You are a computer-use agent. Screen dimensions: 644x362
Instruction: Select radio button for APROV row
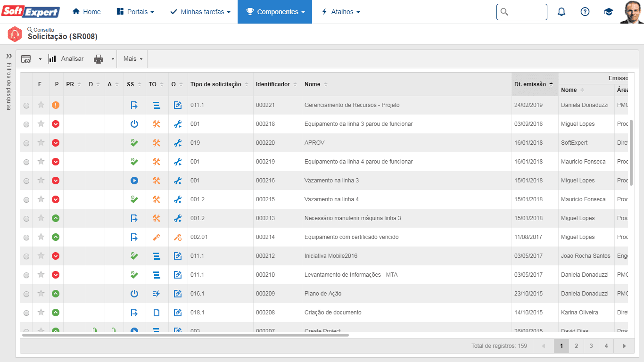click(26, 143)
